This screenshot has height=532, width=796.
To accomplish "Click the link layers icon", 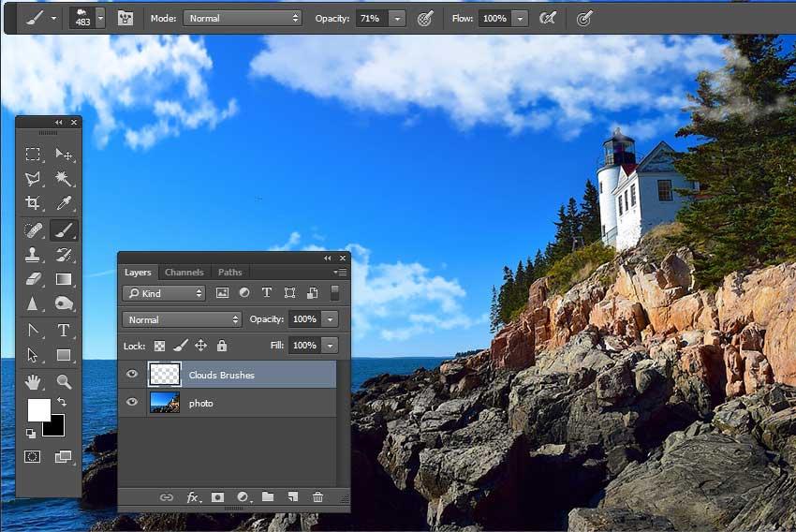I will point(166,497).
